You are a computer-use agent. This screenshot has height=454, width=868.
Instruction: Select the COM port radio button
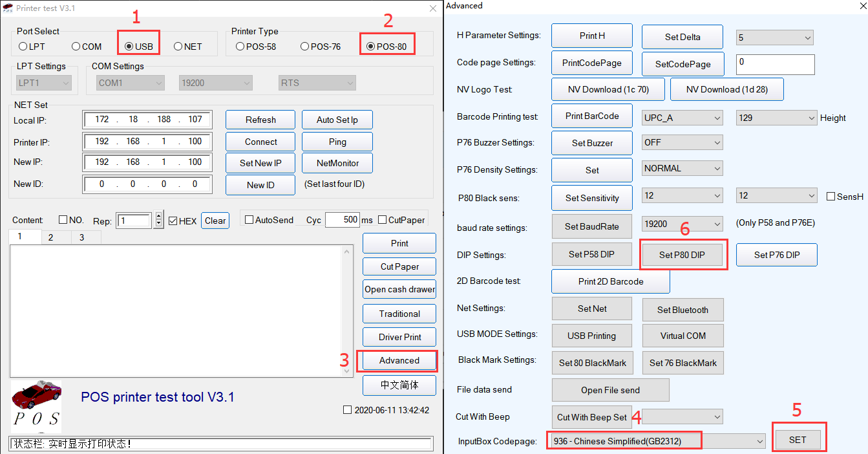click(76, 47)
